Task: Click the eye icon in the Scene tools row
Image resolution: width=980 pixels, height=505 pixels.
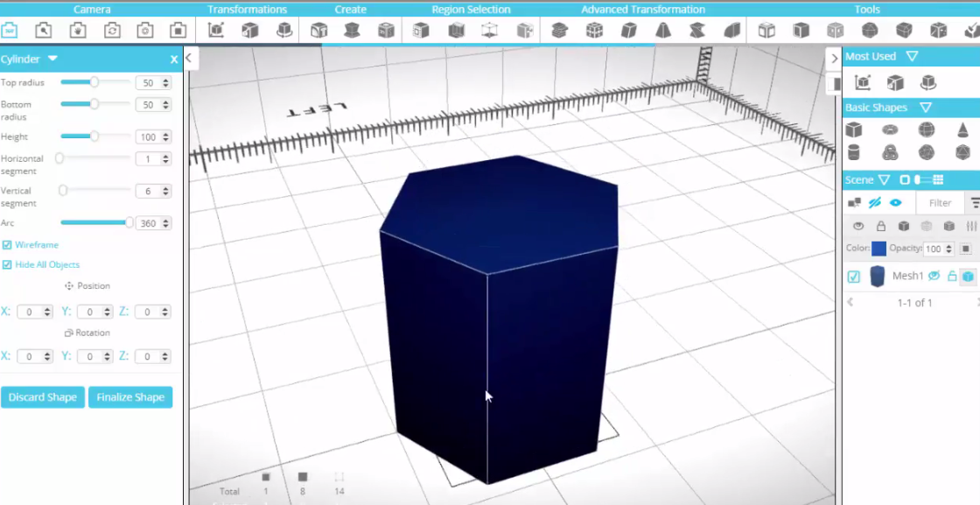Action: coord(858,227)
